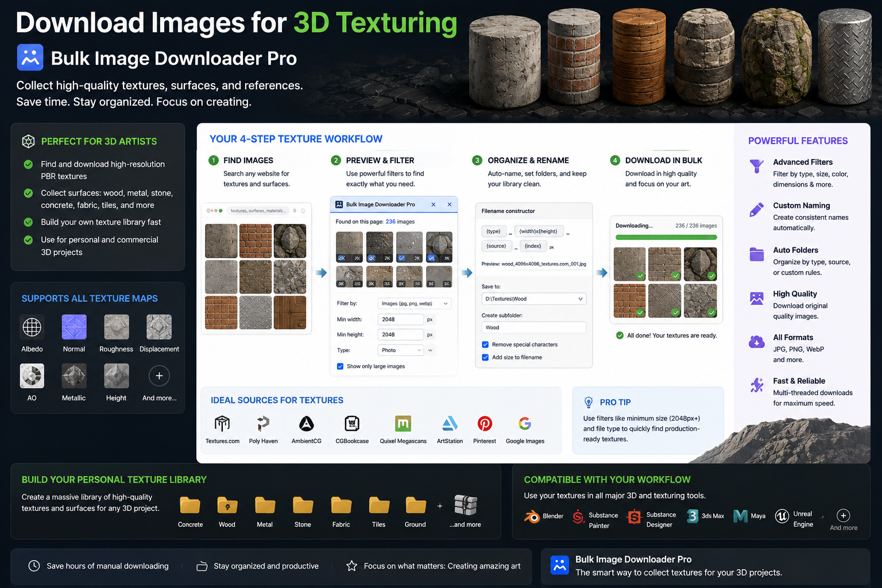Toggle 'Show only large images' checkbox

click(x=341, y=366)
